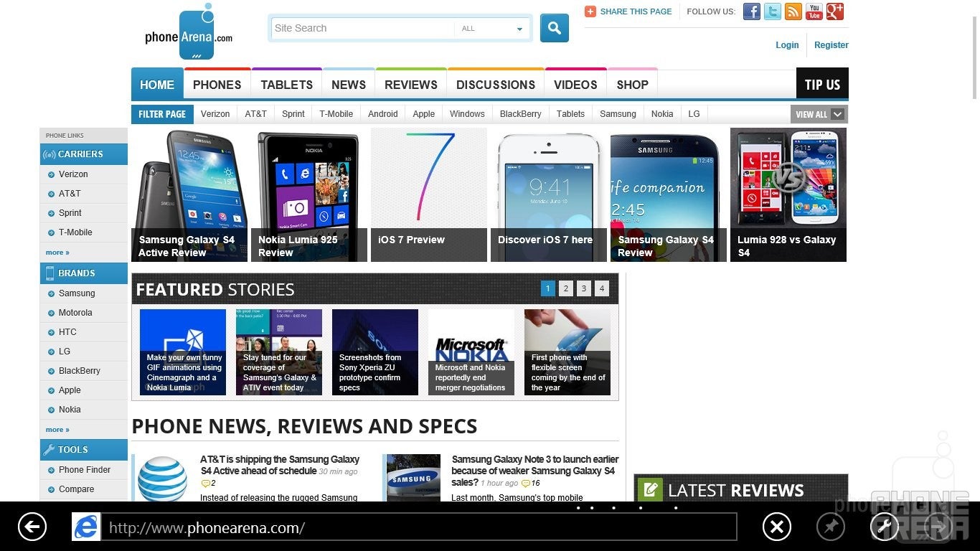Expand the VIEW ALL filter dropdown
Viewport: 980px width, 551px height.
pyautogui.click(x=819, y=114)
